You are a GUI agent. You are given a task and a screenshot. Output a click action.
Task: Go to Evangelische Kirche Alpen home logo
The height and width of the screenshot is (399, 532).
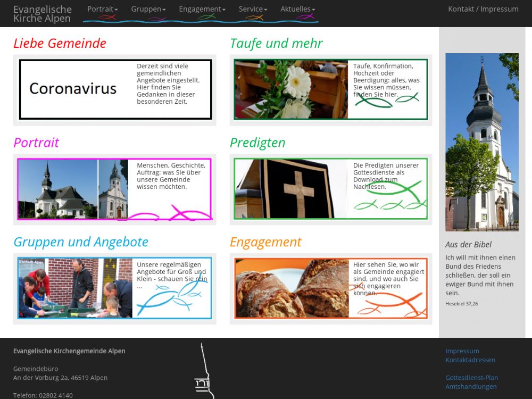pos(43,14)
